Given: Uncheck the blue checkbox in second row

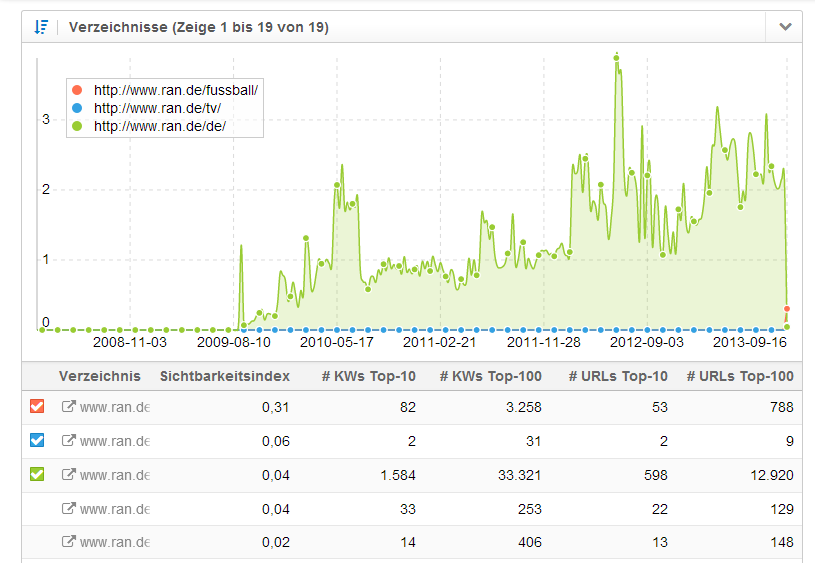Looking at the screenshot, I should click(x=37, y=441).
